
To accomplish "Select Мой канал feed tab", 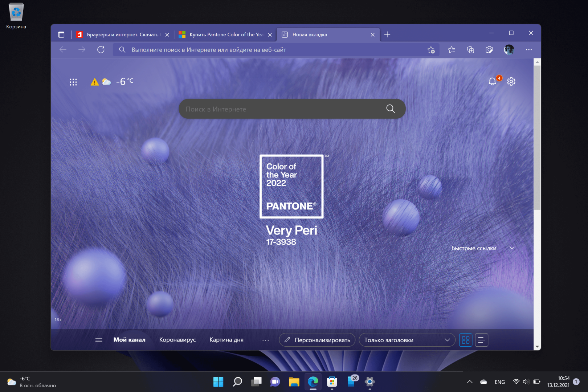I will [x=130, y=340].
